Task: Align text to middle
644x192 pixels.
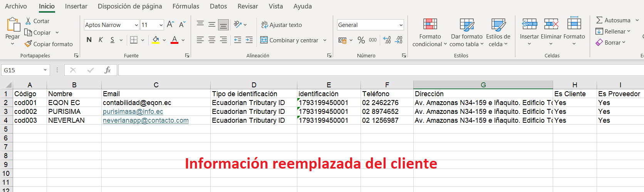Action: pyautogui.click(x=212, y=25)
